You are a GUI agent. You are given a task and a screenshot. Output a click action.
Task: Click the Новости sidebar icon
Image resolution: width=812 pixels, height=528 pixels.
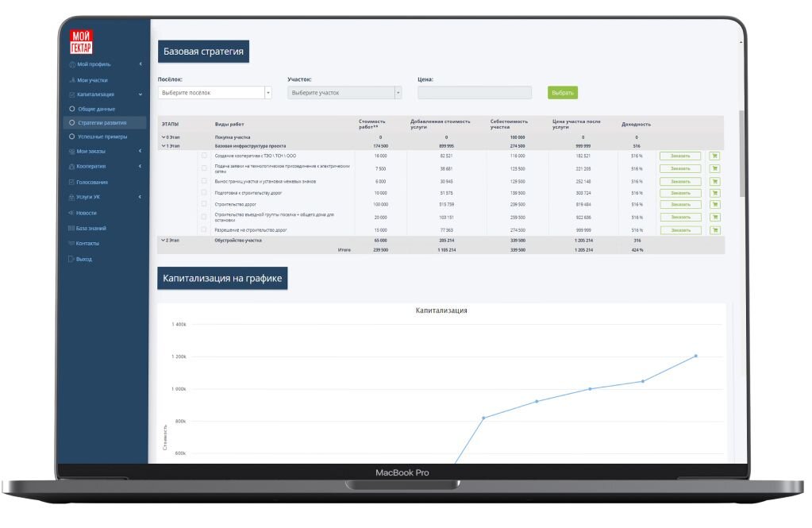(71, 213)
